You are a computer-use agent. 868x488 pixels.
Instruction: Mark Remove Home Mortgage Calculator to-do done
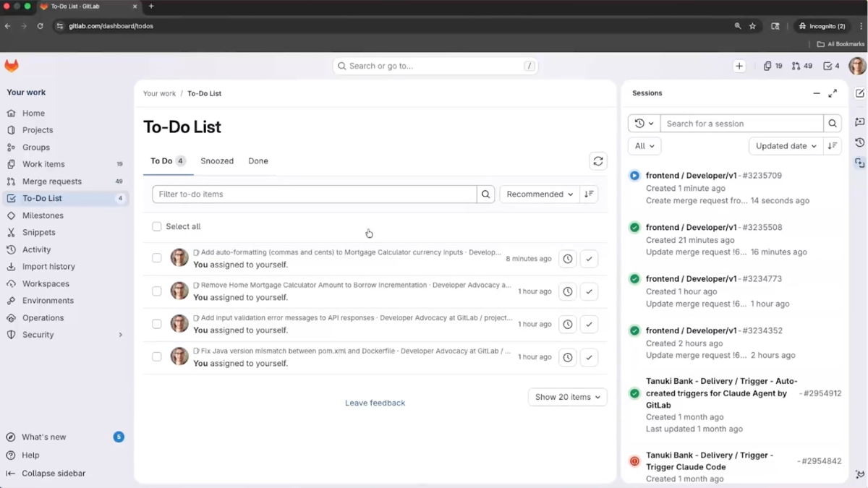coord(589,291)
